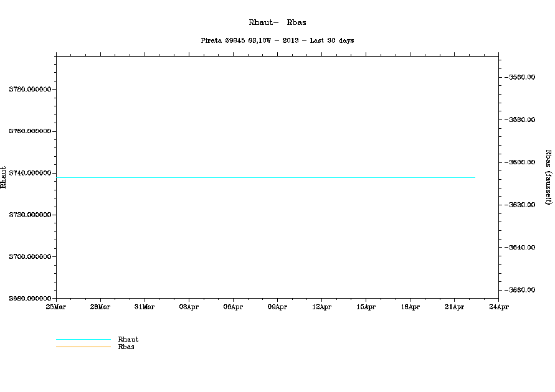555x392 pixels.
Task: Click the horizontal gray data line in the plot
Action: coord(265,178)
